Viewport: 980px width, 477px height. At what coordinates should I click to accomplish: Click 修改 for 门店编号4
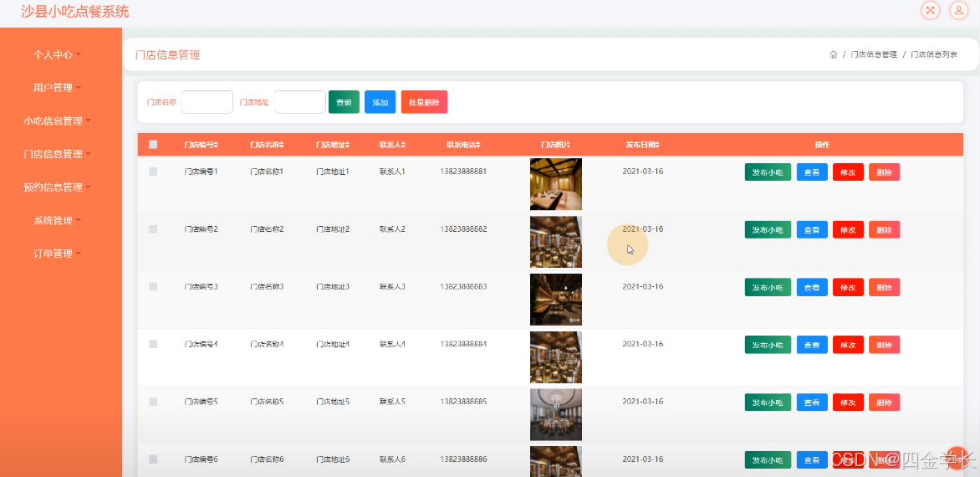click(848, 345)
